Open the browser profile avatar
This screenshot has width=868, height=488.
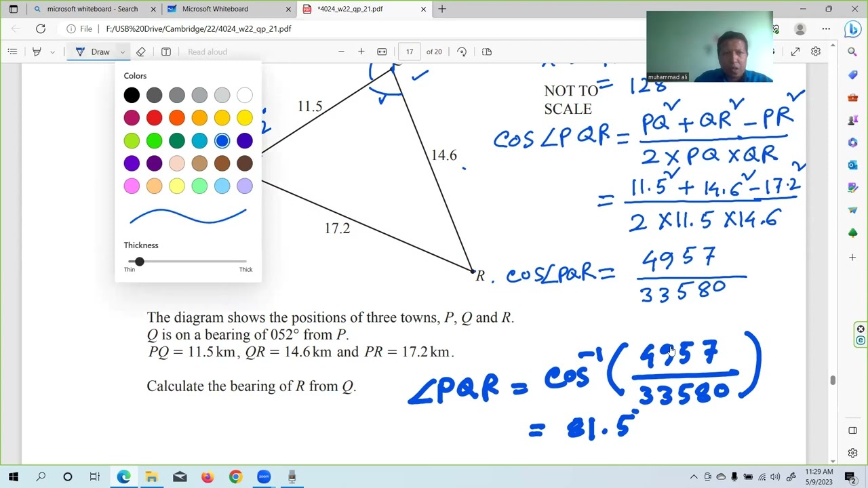pos(800,28)
